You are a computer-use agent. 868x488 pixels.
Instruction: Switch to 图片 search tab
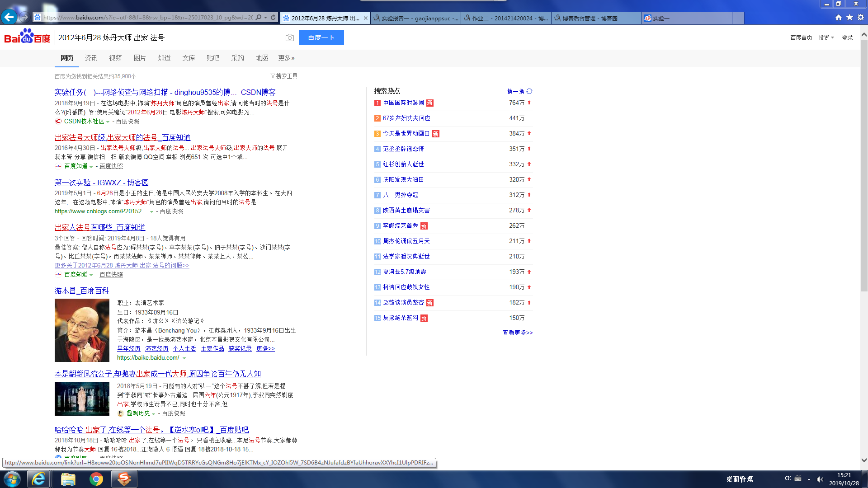[140, 58]
